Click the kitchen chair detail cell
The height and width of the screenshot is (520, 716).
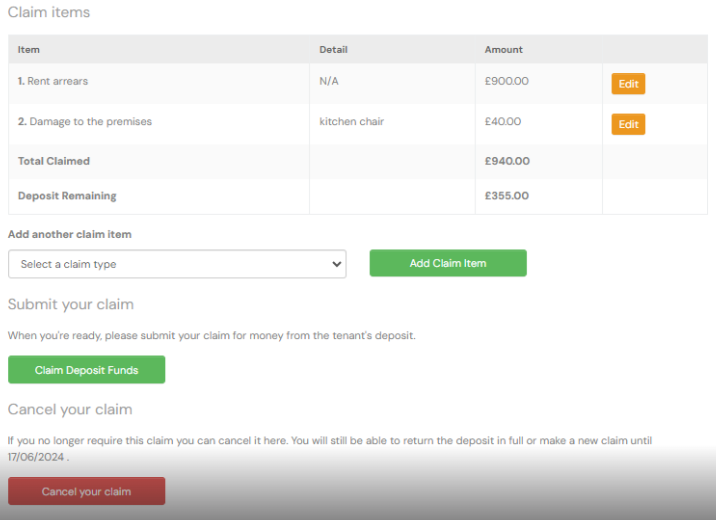click(x=352, y=121)
